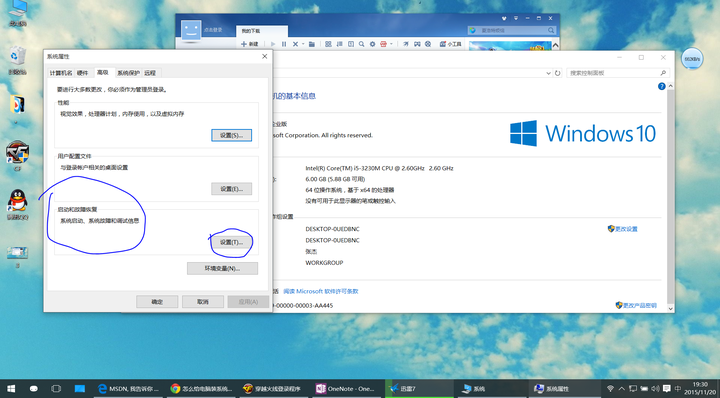Switch to OneNote on the taskbar
This screenshot has height=398, width=720.
coord(346,389)
